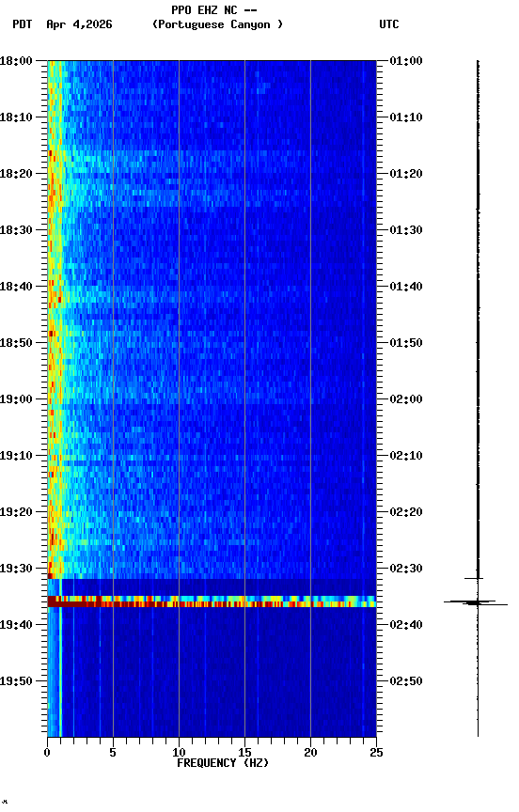The height and width of the screenshot is (812, 519).
Task: Click the '20' frequency axis label
Action: [310, 753]
